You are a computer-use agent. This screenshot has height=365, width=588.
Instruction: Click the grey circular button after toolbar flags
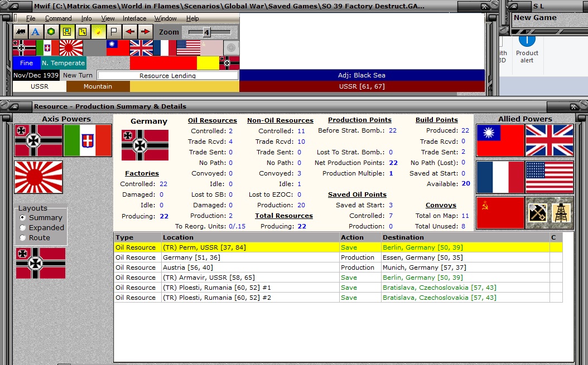(x=232, y=48)
